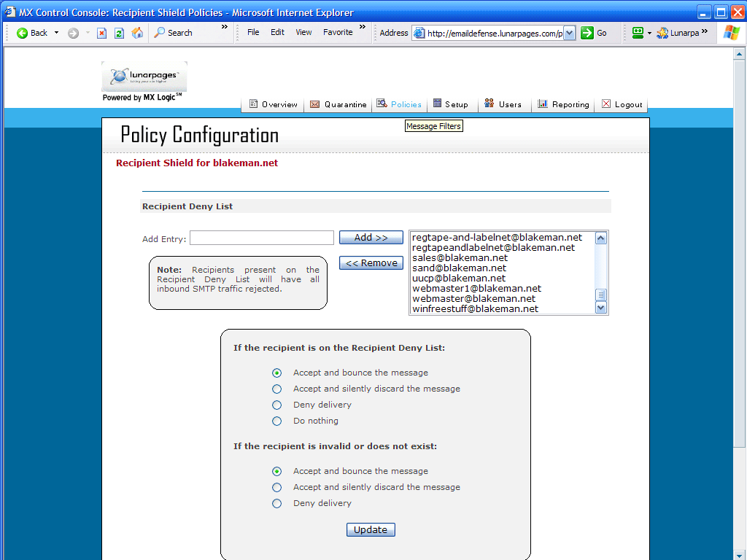Select 'Do nothing' radio option

pos(276,421)
